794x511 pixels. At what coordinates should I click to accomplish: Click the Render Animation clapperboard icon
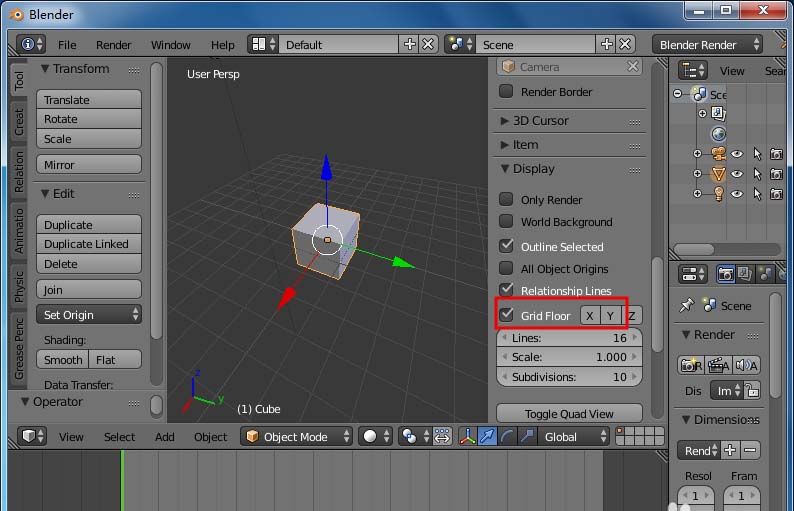pos(718,365)
